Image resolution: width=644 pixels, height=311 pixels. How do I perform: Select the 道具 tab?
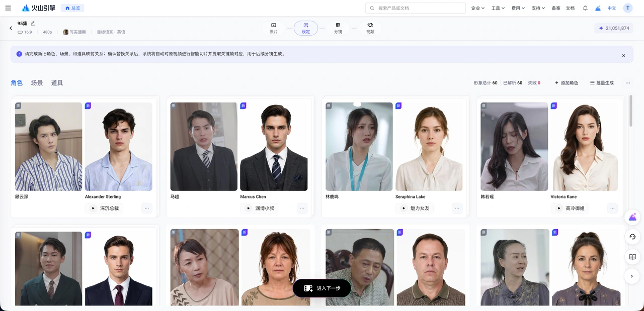[57, 83]
